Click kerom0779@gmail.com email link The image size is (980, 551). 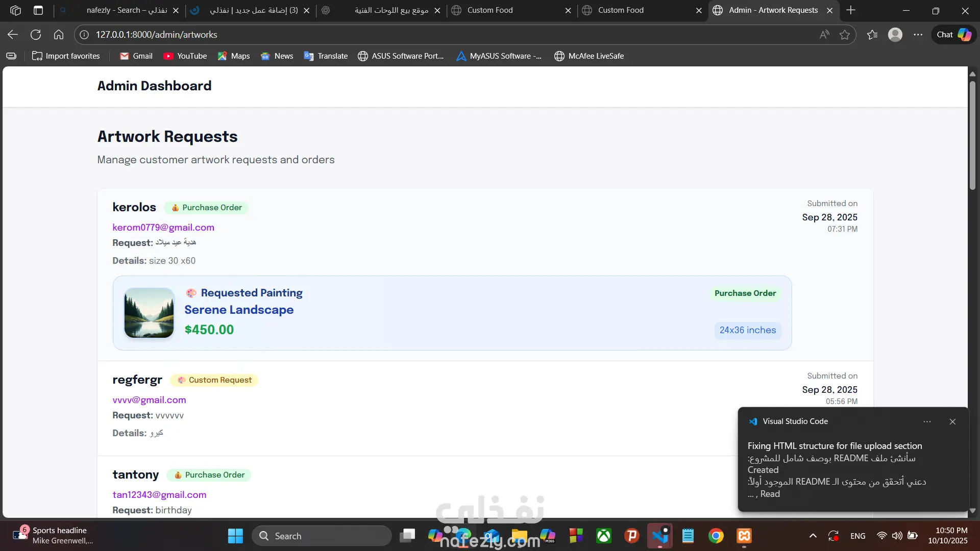tap(163, 228)
